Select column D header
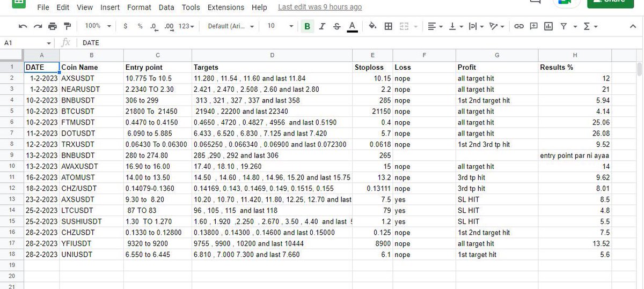Viewport: 644px width, 289px height. pyautogui.click(x=272, y=55)
